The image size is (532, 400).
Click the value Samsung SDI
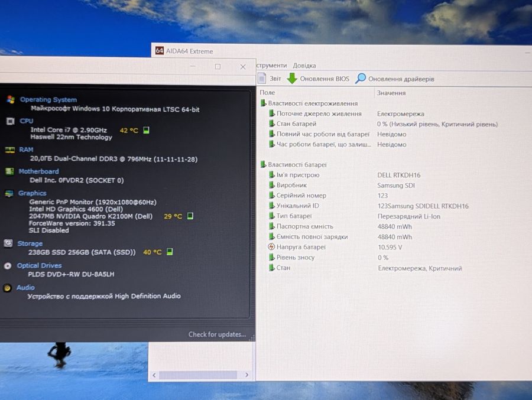pyautogui.click(x=396, y=186)
